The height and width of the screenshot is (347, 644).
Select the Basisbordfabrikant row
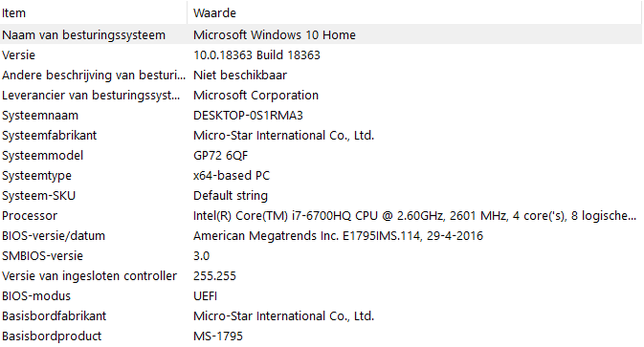coord(321,316)
